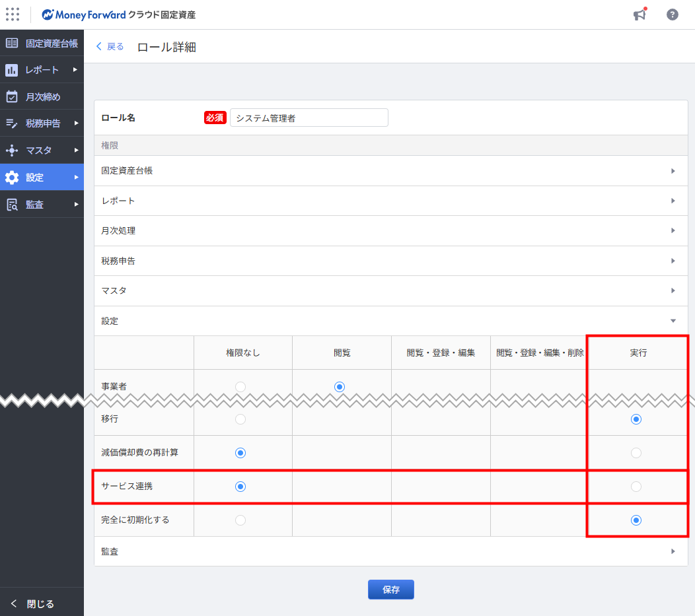695x616 pixels.
Task: Click the 月次締め calendar icon in sidebar
Action: pyautogui.click(x=12, y=97)
